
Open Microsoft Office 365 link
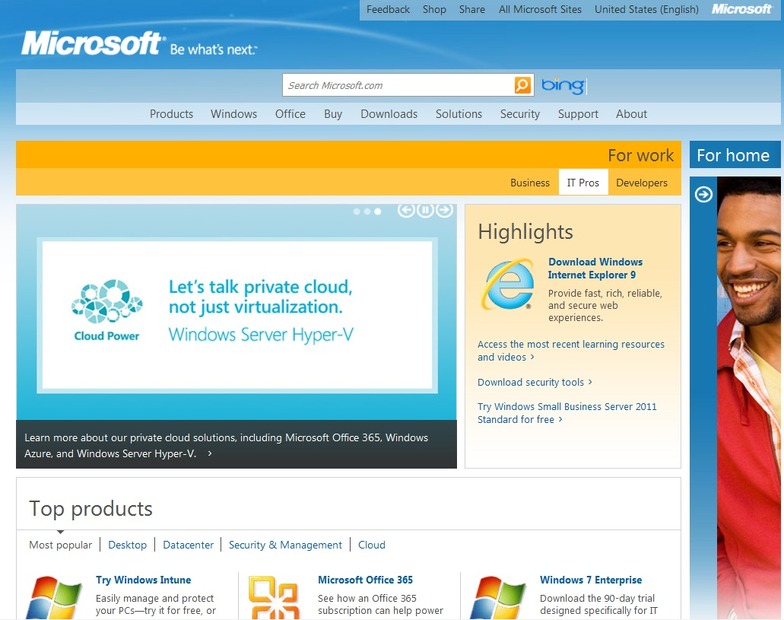click(366, 580)
